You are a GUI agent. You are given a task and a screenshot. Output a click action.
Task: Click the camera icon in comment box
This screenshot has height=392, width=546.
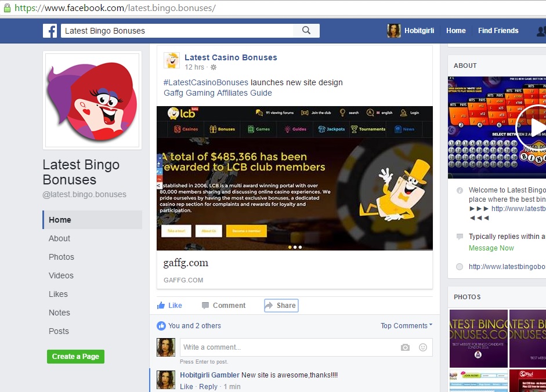tap(405, 347)
